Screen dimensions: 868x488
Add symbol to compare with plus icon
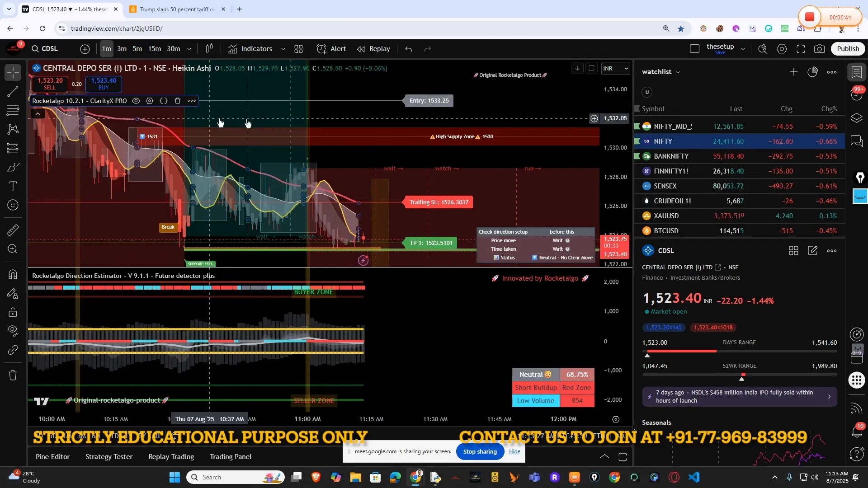pyautogui.click(x=85, y=49)
